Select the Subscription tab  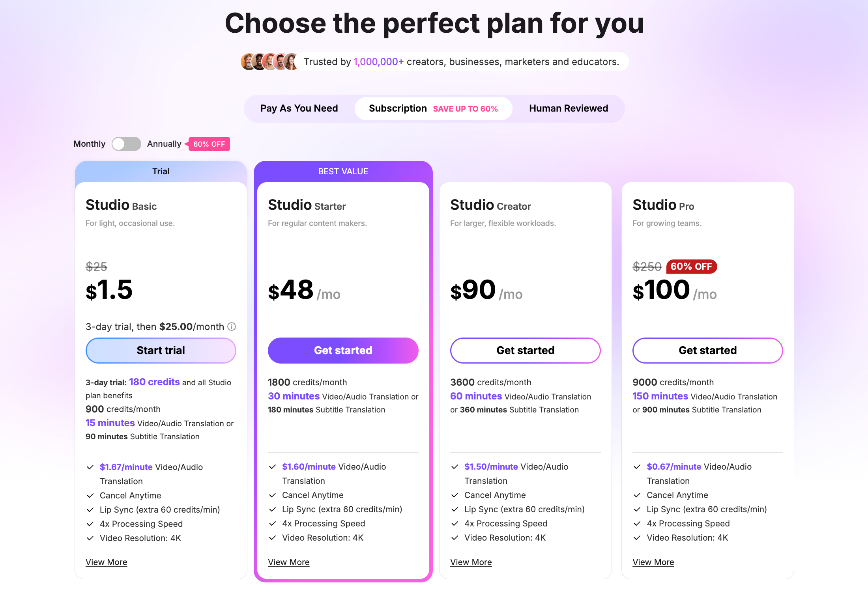click(398, 108)
